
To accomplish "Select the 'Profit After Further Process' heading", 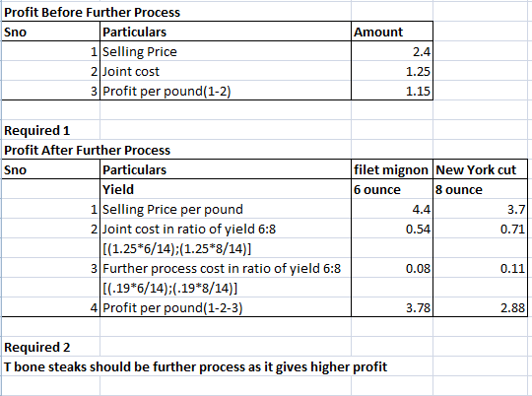I will (88, 150).
